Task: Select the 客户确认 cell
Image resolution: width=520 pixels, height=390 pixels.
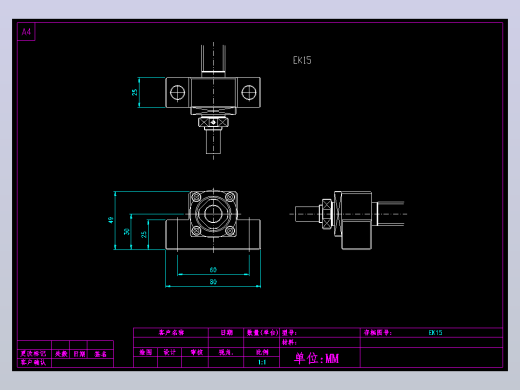Action: 33,362
